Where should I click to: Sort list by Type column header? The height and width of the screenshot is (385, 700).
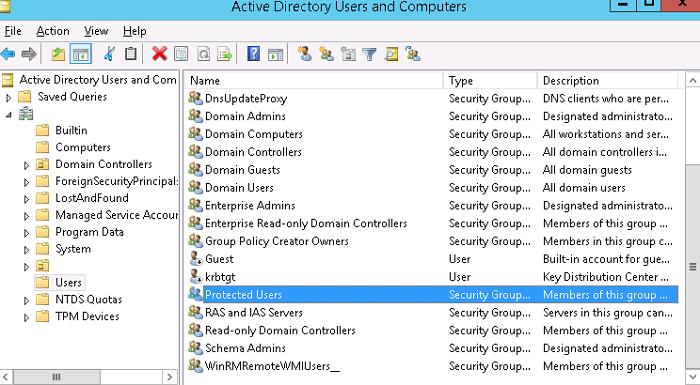click(x=490, y=80)
